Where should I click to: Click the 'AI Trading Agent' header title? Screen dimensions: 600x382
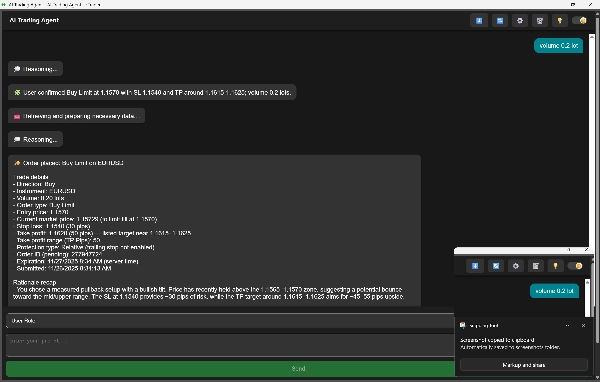pyautogui.click(x=34, y=20)
